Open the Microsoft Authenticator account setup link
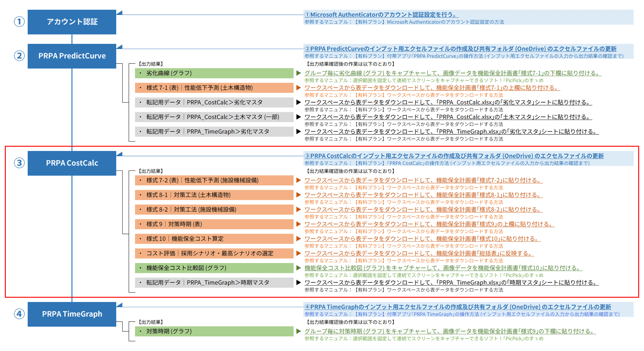This screenshot has height=351, width=644. click(x=381, y=15)
